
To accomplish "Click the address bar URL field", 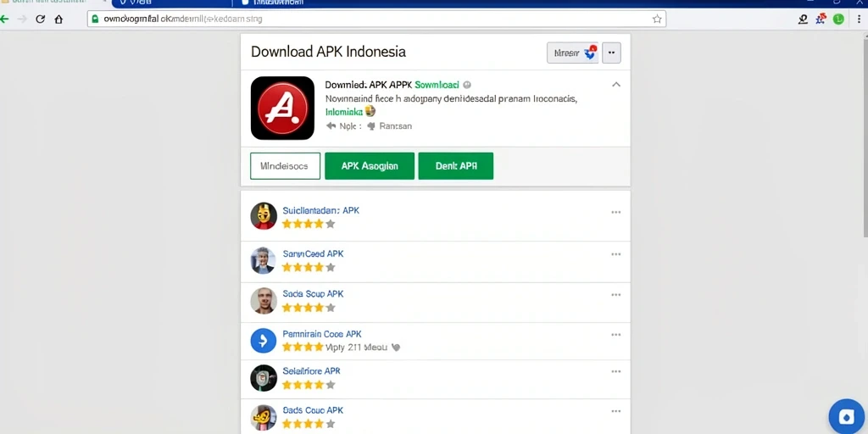I will pyautogui.click(x=376, y=19).
